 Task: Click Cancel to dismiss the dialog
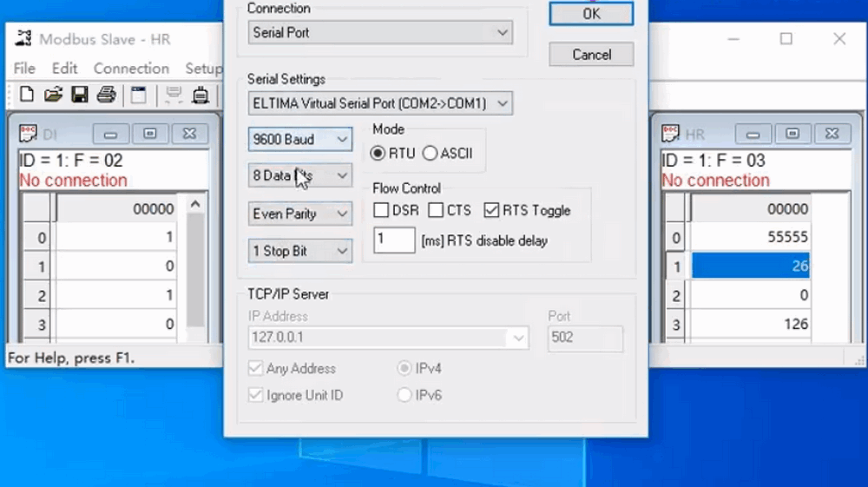[x=591, y=55]
